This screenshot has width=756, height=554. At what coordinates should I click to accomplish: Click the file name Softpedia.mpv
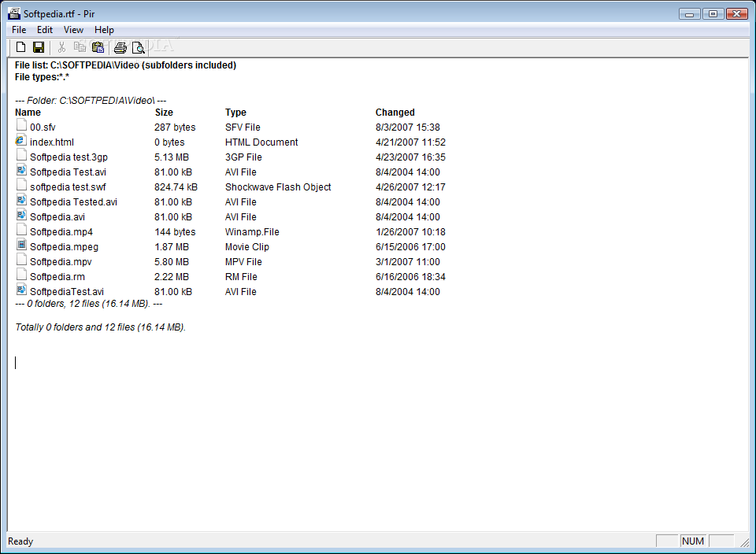(61, 261)
